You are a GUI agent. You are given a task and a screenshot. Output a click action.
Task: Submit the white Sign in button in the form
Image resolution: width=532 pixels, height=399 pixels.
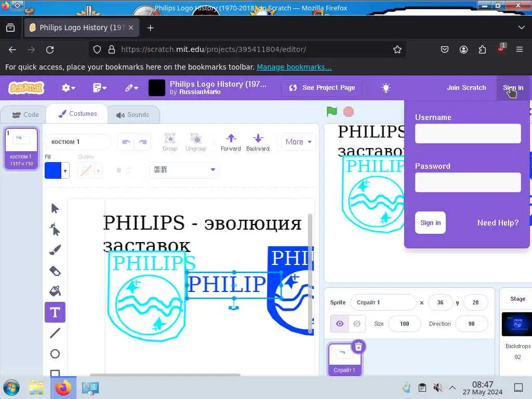[430, 222]
